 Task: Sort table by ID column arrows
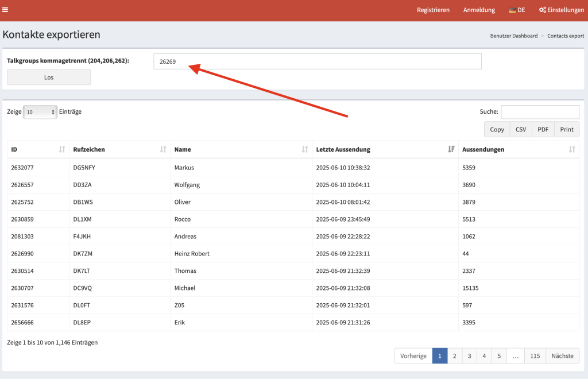pos(62,149)
